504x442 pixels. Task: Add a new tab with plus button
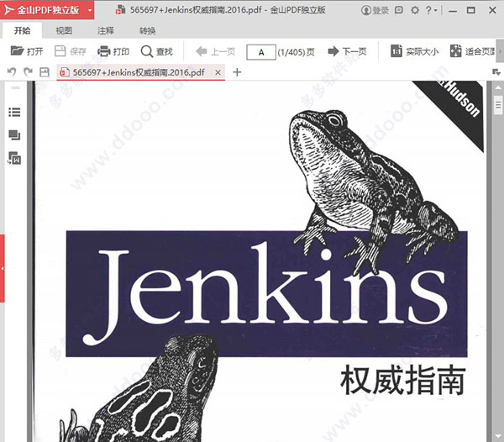[237, 72]
